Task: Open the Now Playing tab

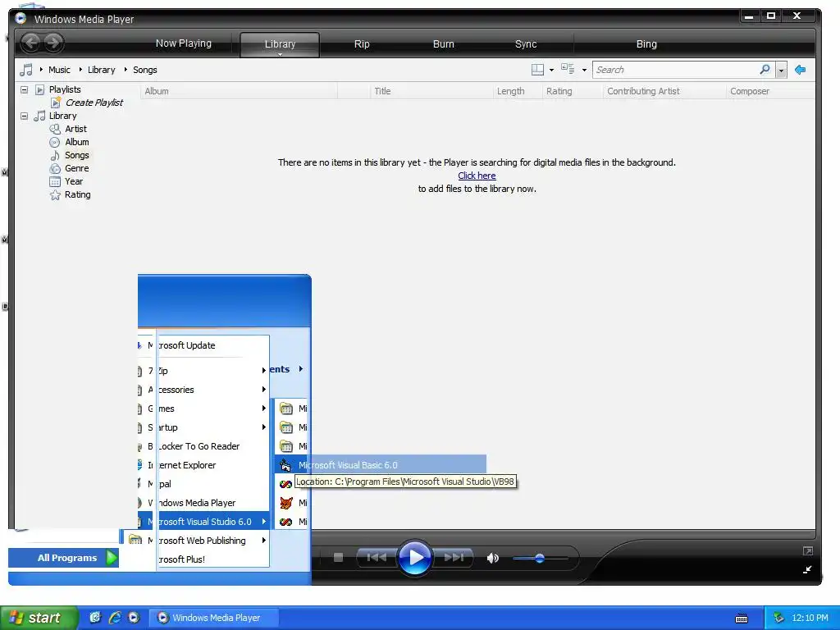Action: click(x=183, y=43)
